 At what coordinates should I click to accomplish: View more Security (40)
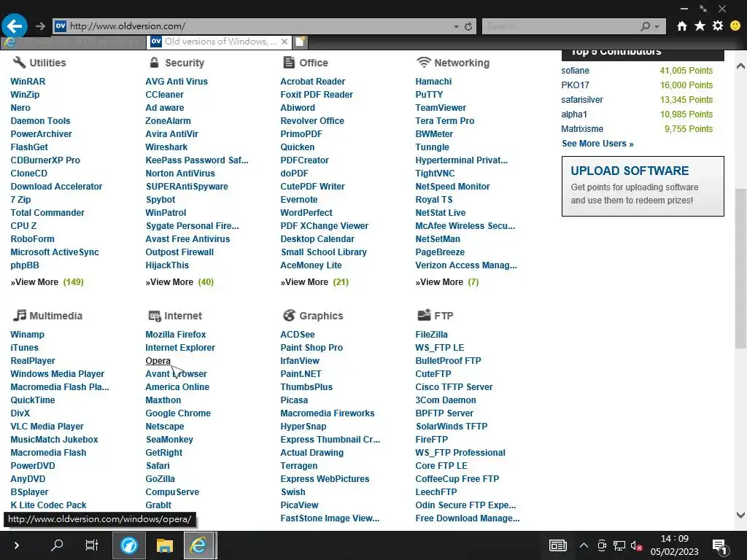tap(179, 282)
